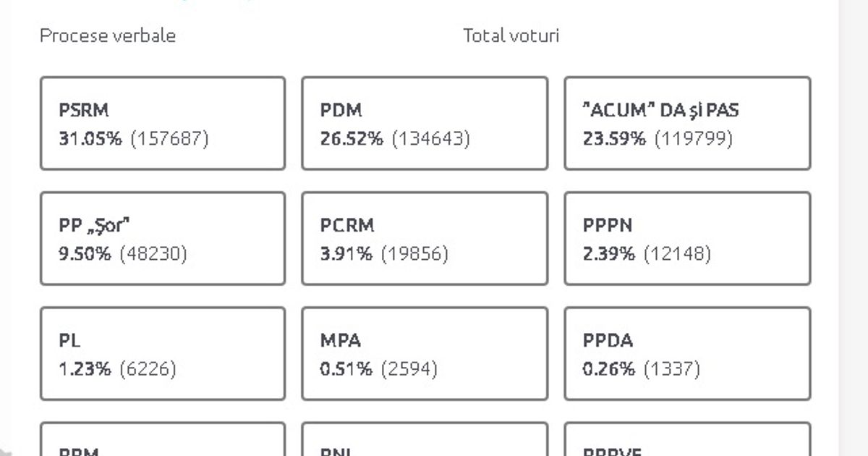Image resolution: width=868 pixels, height=456 pixels.
Task: Select the PCRM 3.91% card
Action: 425,239
